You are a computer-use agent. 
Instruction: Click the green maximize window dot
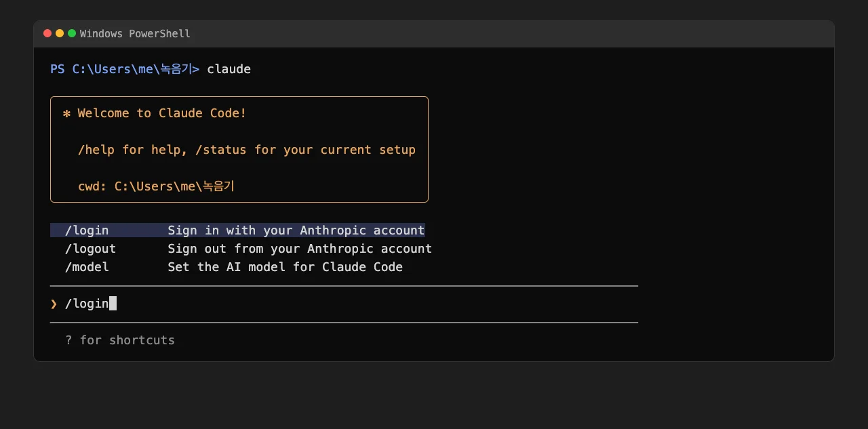(72, 33)
